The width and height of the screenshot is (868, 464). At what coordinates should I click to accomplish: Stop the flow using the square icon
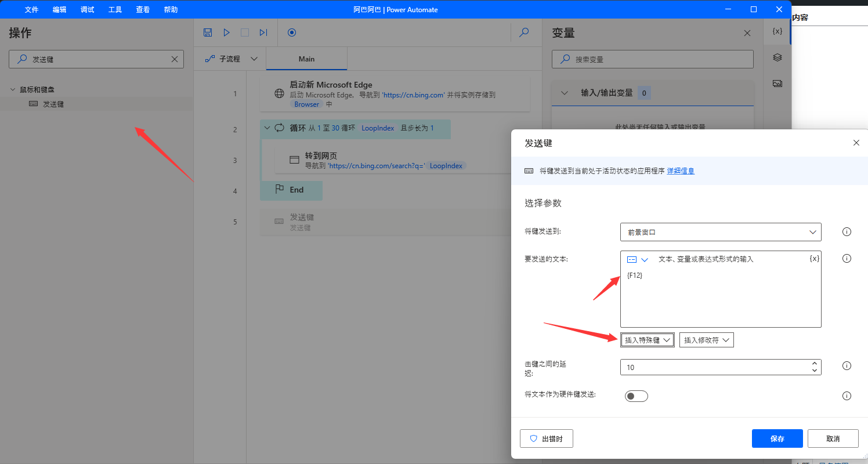[x=245, y=32]
